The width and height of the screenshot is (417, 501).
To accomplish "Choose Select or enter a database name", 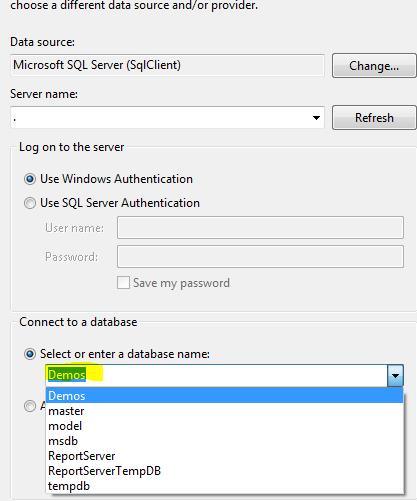I will tap(117, 354).
